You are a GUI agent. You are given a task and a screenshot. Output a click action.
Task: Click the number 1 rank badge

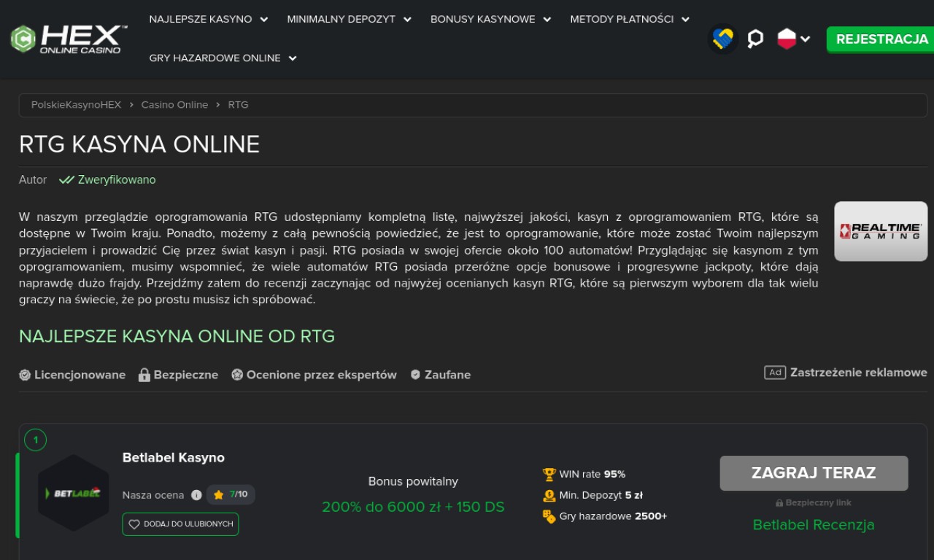(35, 440)
